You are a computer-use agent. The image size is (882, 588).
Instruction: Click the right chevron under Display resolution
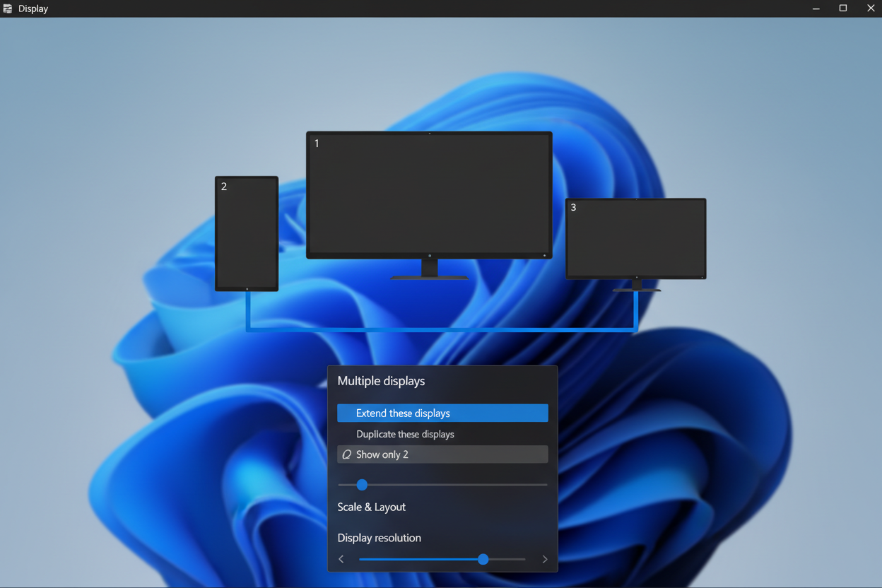click(545, 559)
